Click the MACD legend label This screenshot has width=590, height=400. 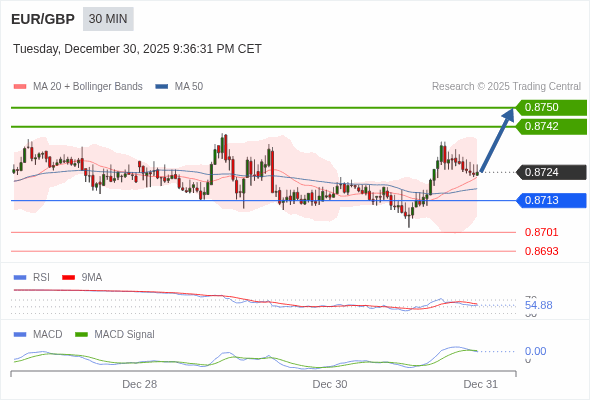(48, 335)
